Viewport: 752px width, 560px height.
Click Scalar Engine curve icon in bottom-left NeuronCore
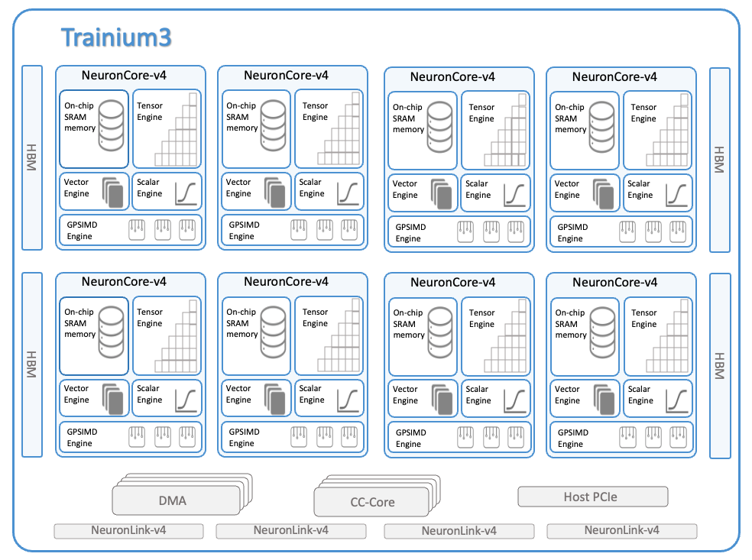coord(186,399)
